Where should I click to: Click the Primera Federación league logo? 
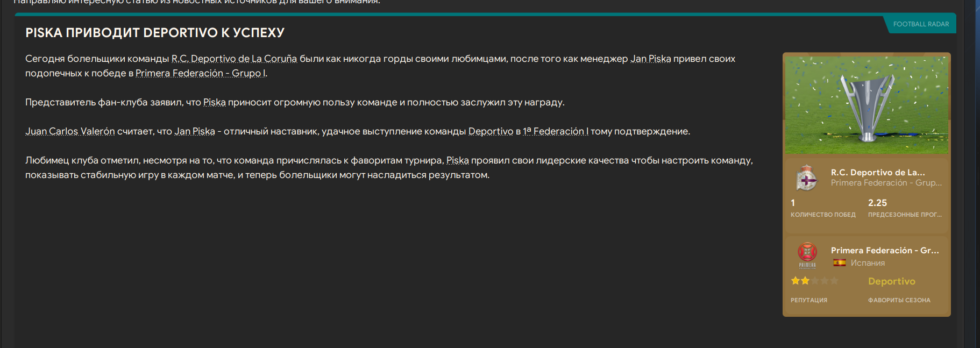[807, 254]
